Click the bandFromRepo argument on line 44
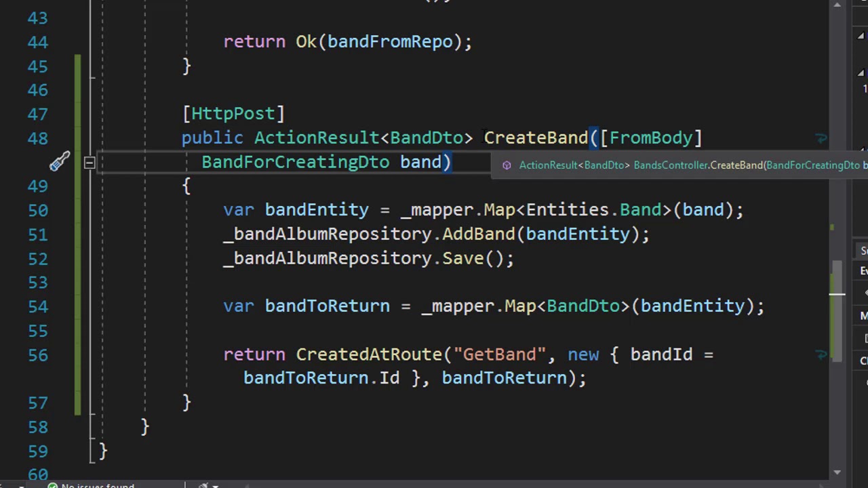868x488 pixels. (390, 42)
